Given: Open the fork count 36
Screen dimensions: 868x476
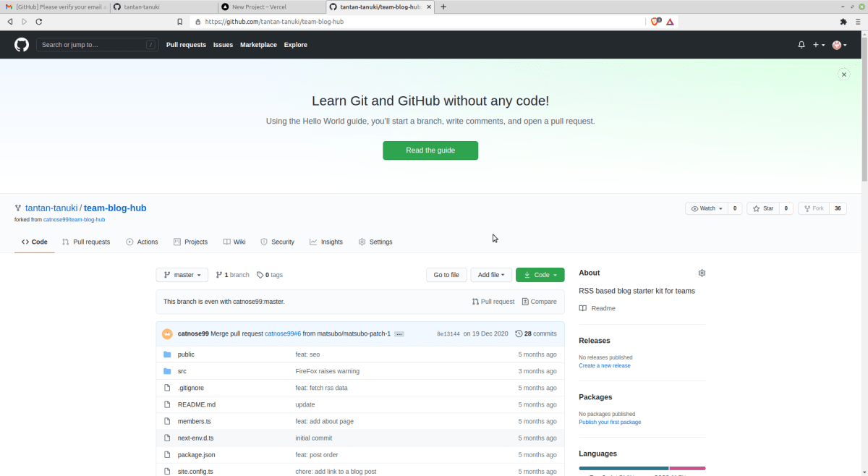Looking at the screenshot, I should tap(838, 208).
